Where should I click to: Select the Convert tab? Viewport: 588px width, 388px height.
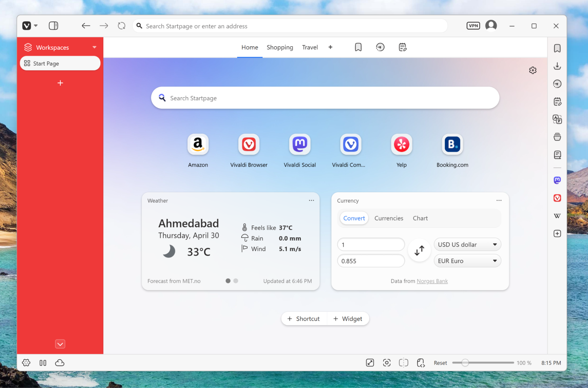point(354,218)
